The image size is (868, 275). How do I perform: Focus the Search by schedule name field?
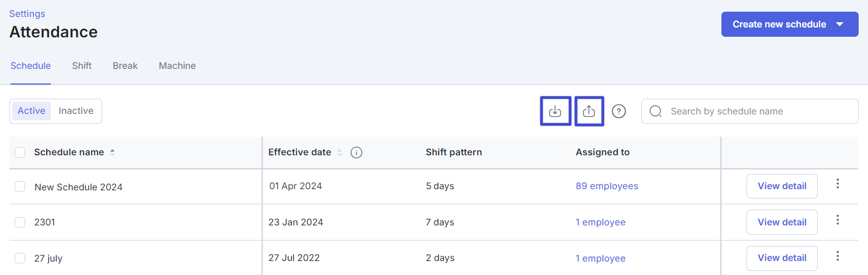(750, 111)
